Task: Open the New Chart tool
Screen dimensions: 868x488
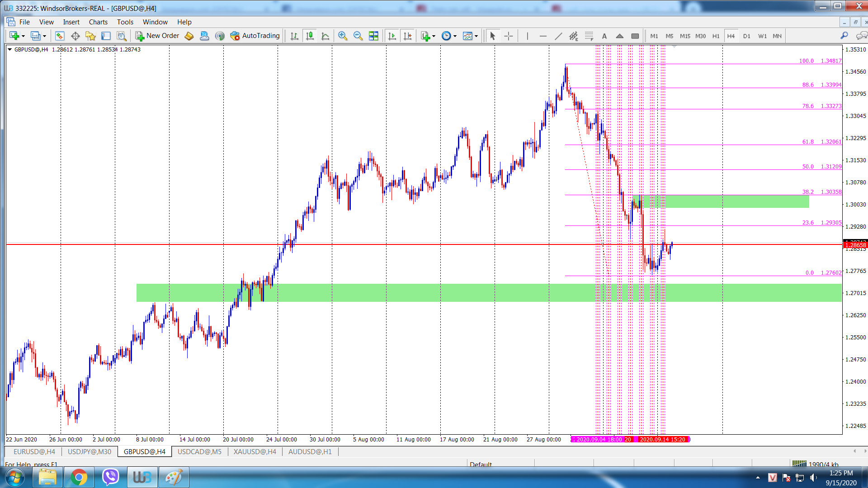Action: (x=14, y=36)
